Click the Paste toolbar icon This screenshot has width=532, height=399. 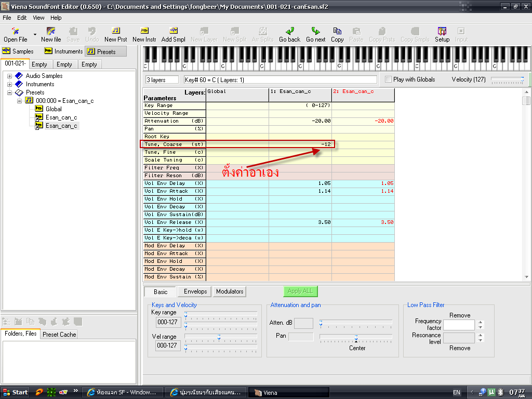[x=356, y=35]
